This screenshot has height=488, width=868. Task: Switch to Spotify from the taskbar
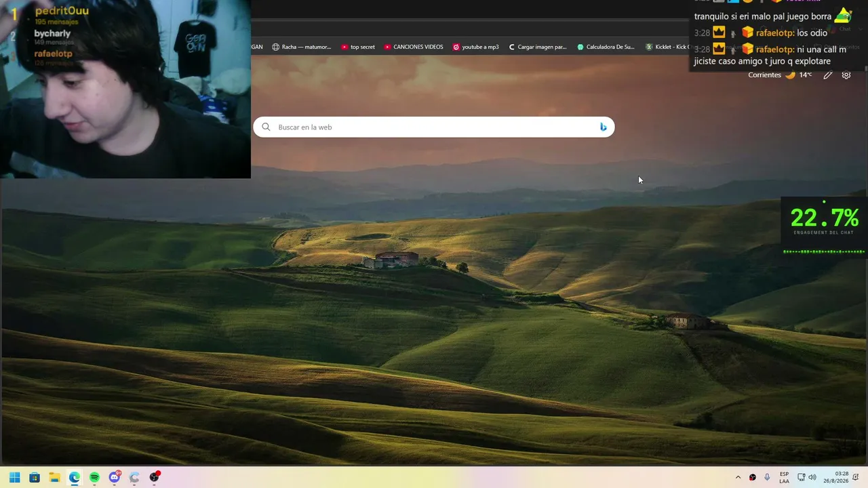pos(94,477)
